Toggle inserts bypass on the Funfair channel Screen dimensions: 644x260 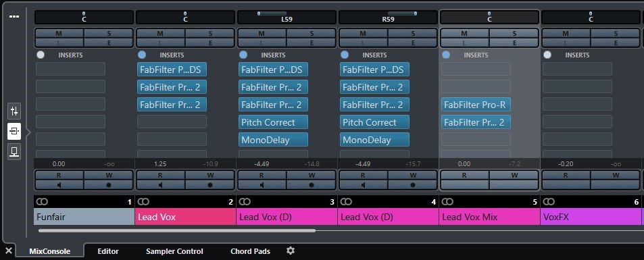coord(41,55)
